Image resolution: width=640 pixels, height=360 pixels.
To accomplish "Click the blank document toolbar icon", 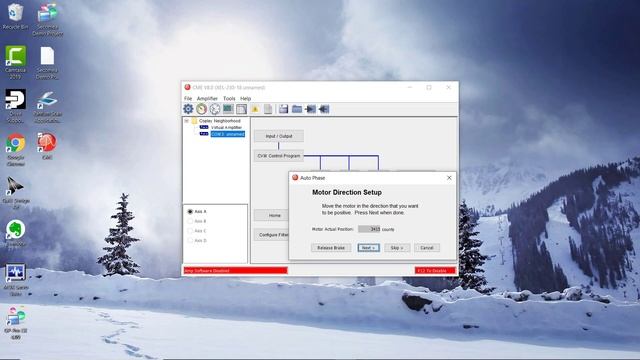I will [x=268, y=109].
